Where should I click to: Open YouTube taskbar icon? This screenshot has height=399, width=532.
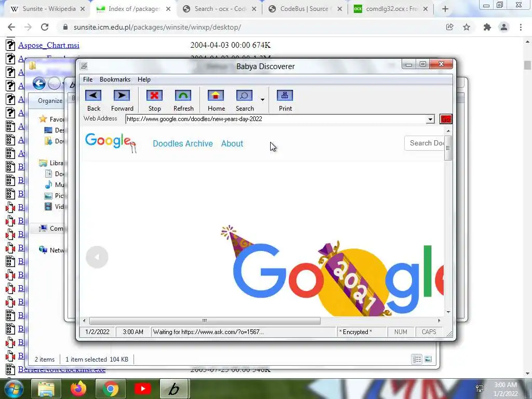point(142,389)
